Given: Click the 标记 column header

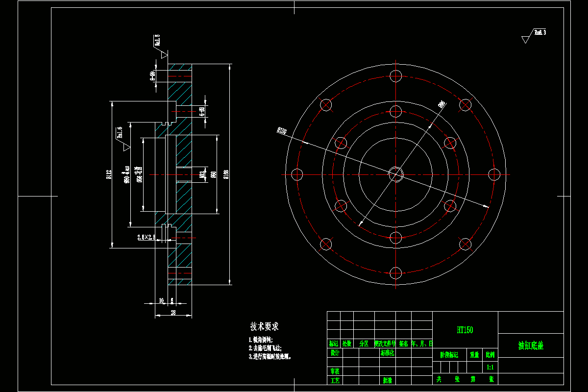Looking at the screenshot, I should pyautogui.click(x=334, y=343).
